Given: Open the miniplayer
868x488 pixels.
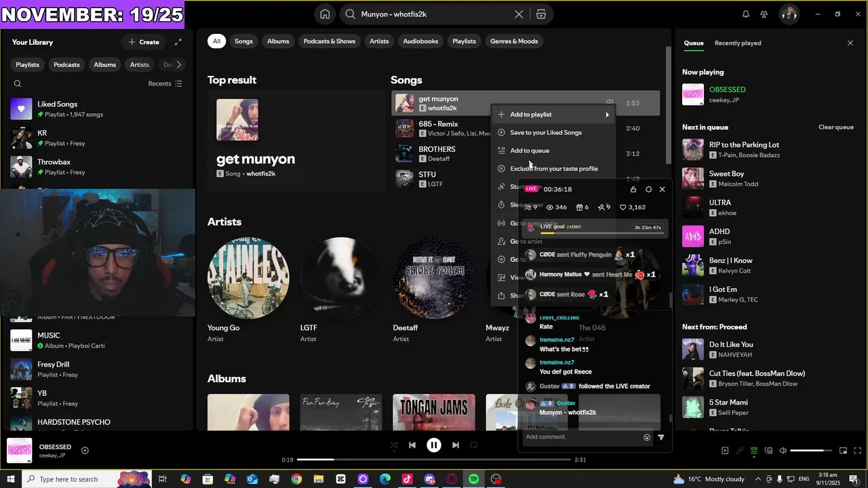Looking at the screenshot, I should (x=844, y=451).
